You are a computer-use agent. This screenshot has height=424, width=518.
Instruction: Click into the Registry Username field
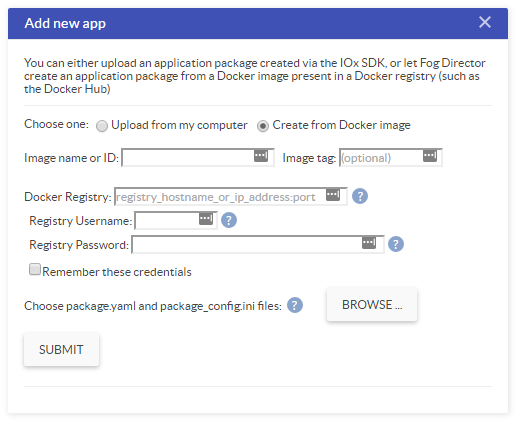point(176,221)
